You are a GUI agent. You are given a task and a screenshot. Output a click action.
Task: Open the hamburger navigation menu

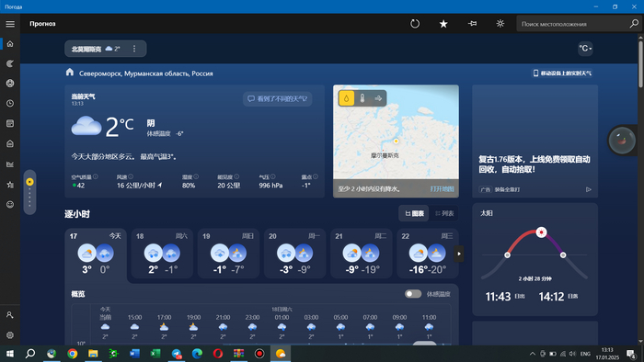tap(10, 24)
